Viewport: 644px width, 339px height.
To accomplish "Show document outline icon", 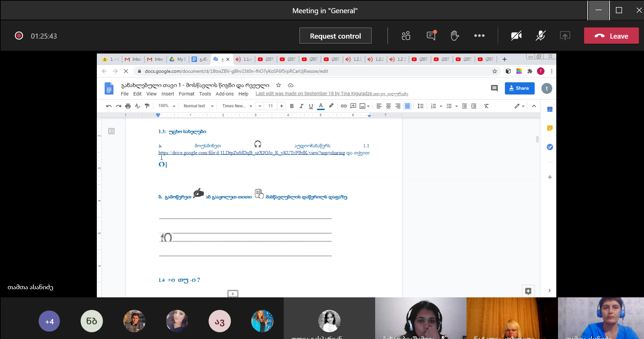I will pos(111,131).
